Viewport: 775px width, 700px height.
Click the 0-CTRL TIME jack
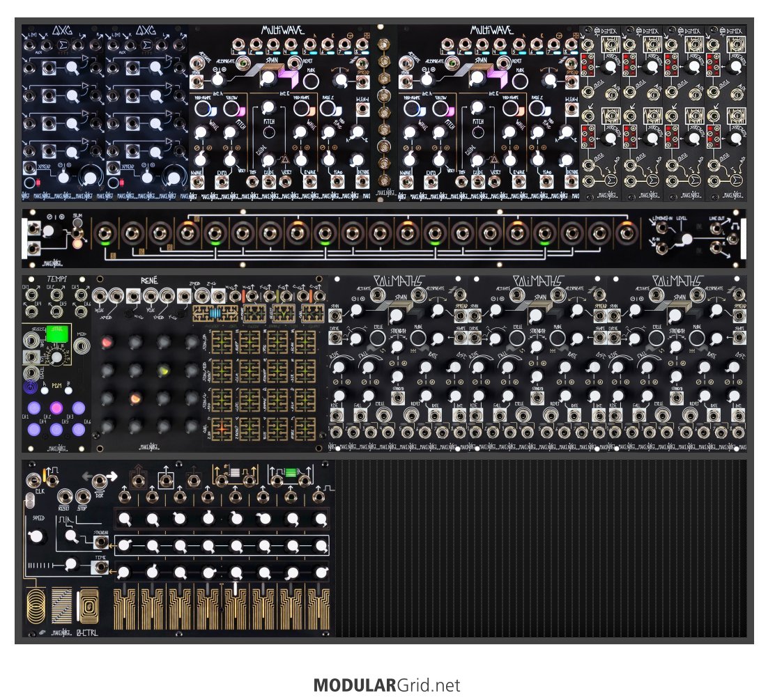pos(100,567)
